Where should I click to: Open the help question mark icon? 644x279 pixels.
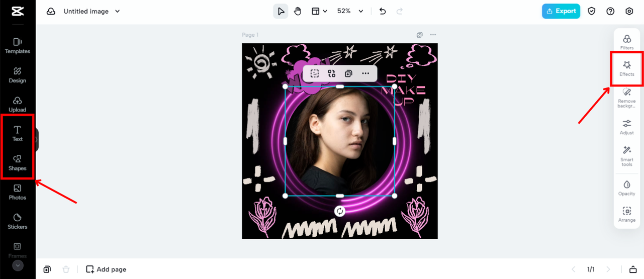pos(610,11)
